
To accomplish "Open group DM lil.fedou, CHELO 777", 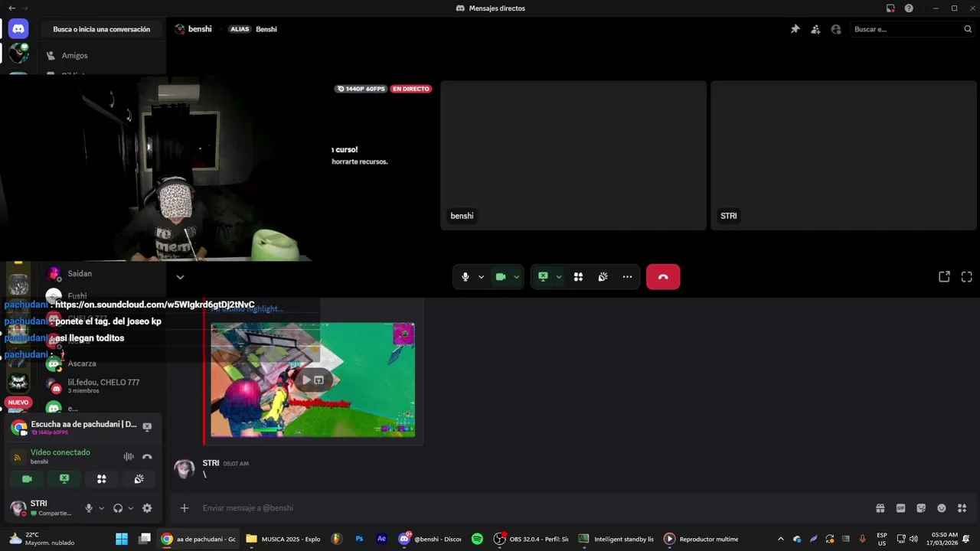I will (103, 386).
